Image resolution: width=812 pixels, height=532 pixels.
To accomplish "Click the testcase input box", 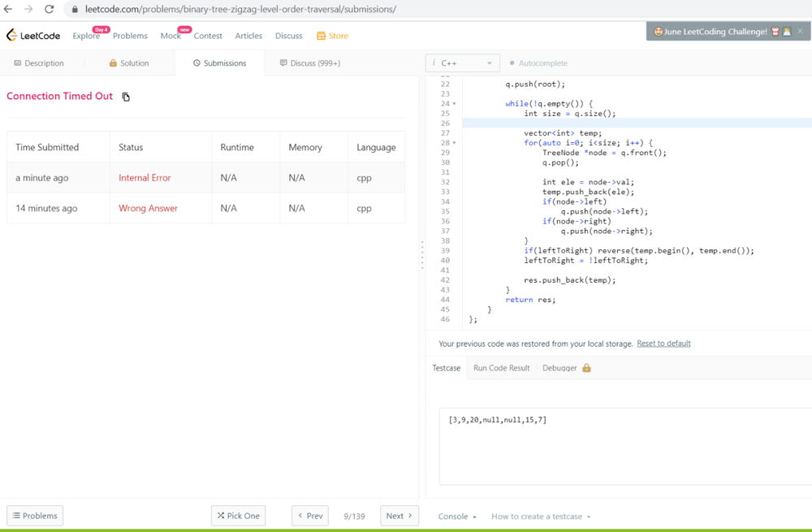I will click(625, 447).
